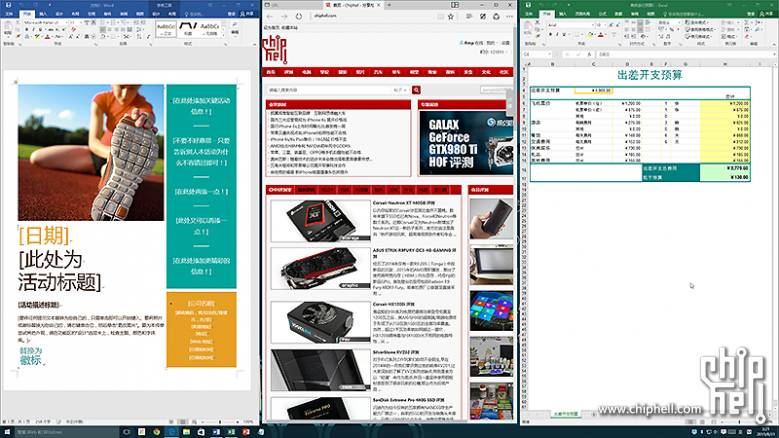This screenshot has height=438, width=779.
Task: Click Edge browser Forward arrow
Action: (x=284, y=16)
